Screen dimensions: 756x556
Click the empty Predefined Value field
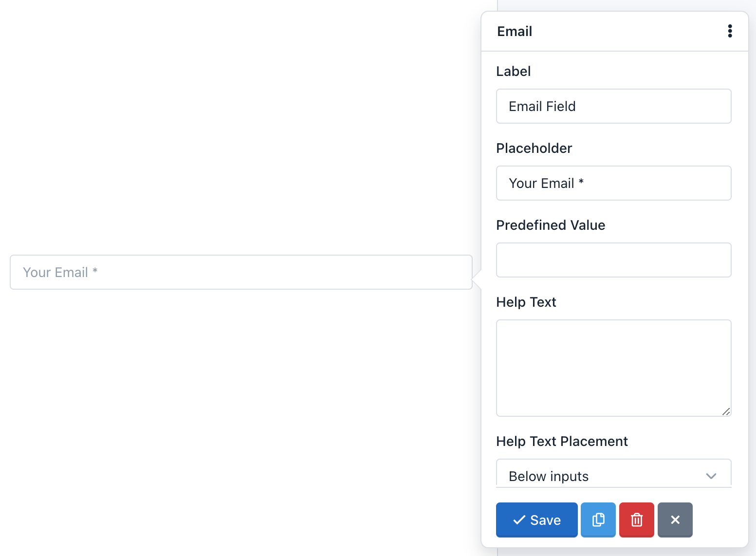pyautogui.click(x=613, y=260)
